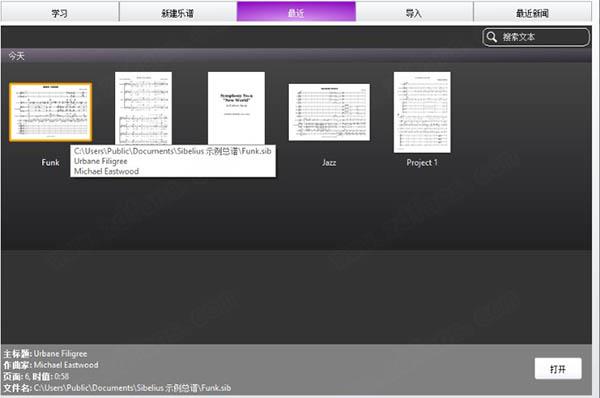600x398 pixels.
Task: Click the Funk.sib path in tooltip
Action: [173, 151]
